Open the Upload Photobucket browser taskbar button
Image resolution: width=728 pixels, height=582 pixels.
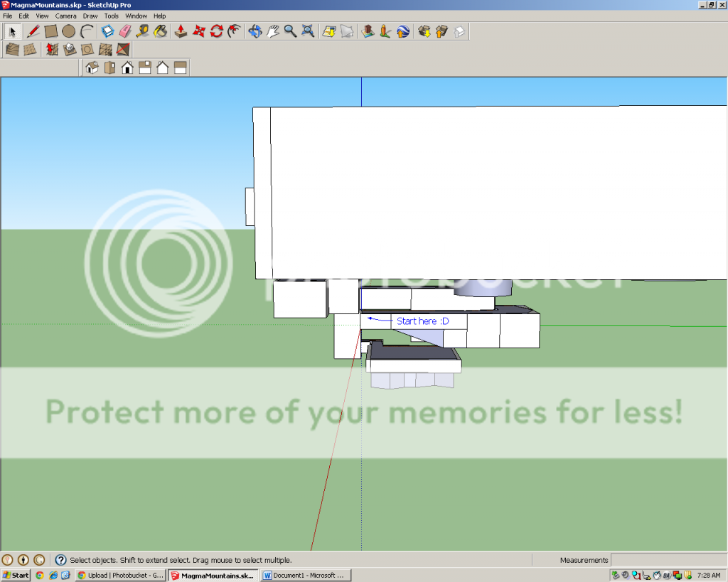click(120, 575)
